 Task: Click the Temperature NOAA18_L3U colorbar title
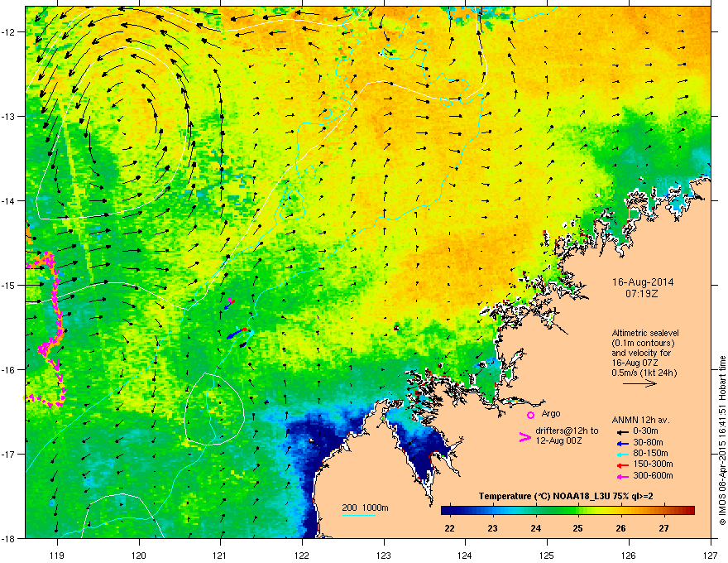tap(566, 496)
